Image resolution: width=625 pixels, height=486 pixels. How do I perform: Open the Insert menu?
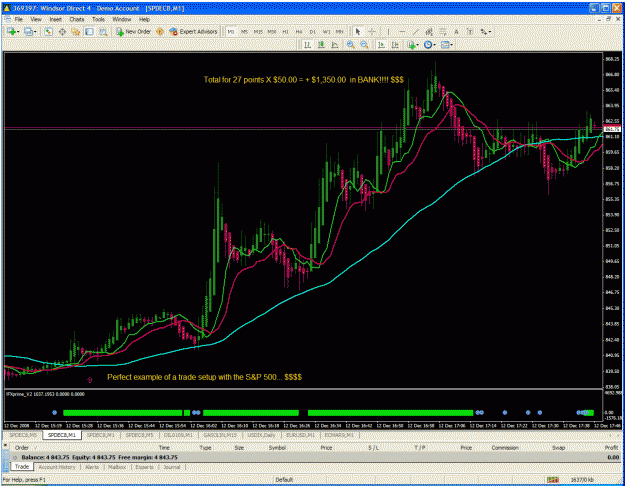[55, 19]
